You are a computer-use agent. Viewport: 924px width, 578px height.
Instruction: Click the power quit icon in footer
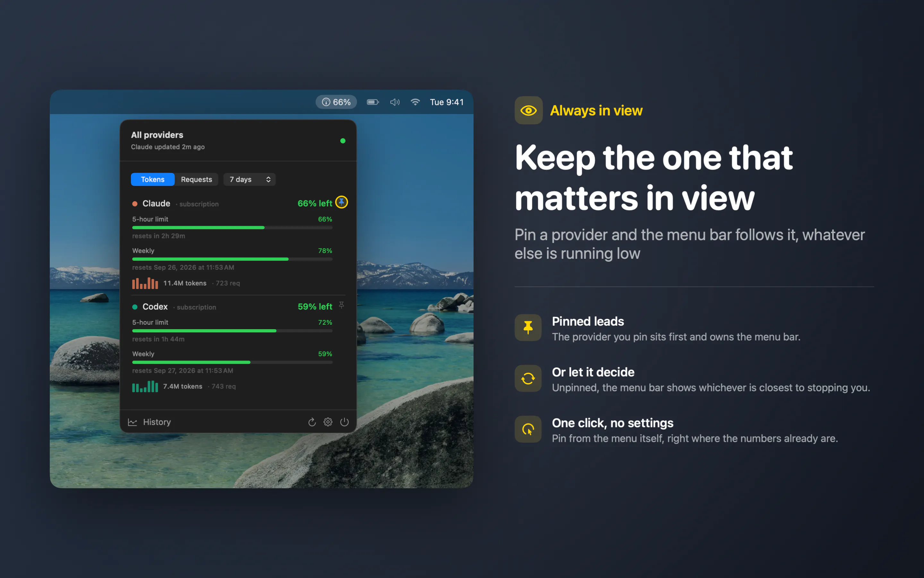tap(344, 422)
